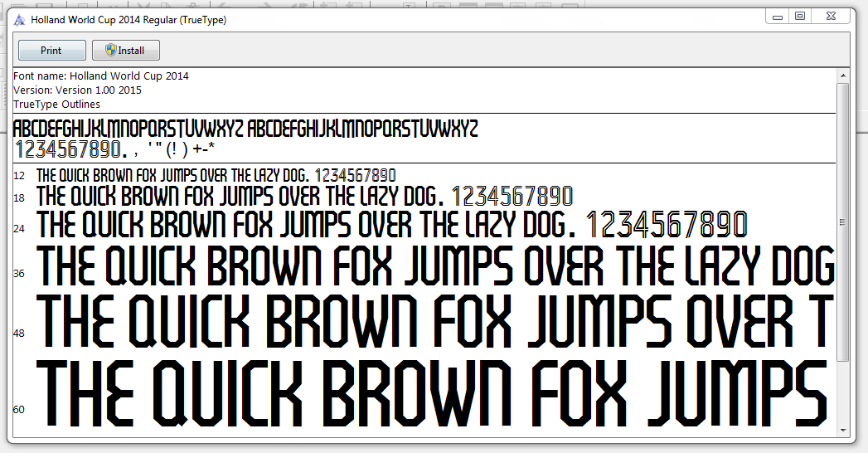The image size is (868, 453).
Task: Click the 48 point size label
Action: pyautogui.click(x=19, y=334)
